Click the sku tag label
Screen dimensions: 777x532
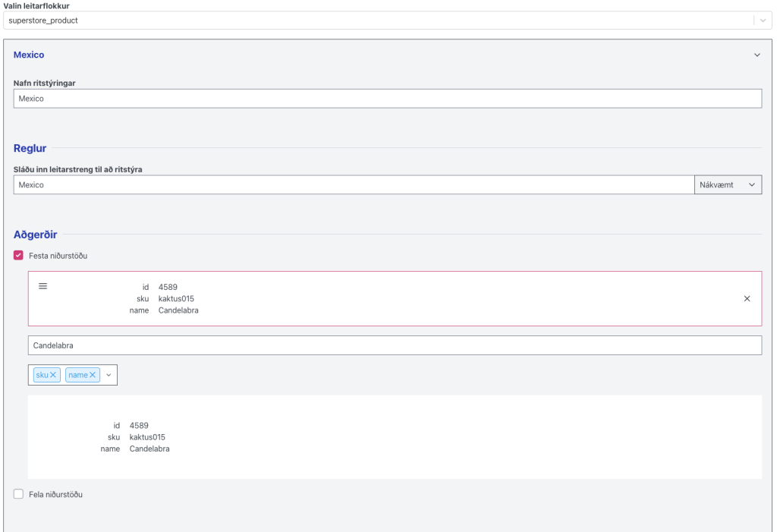click(x=42, y=375)
